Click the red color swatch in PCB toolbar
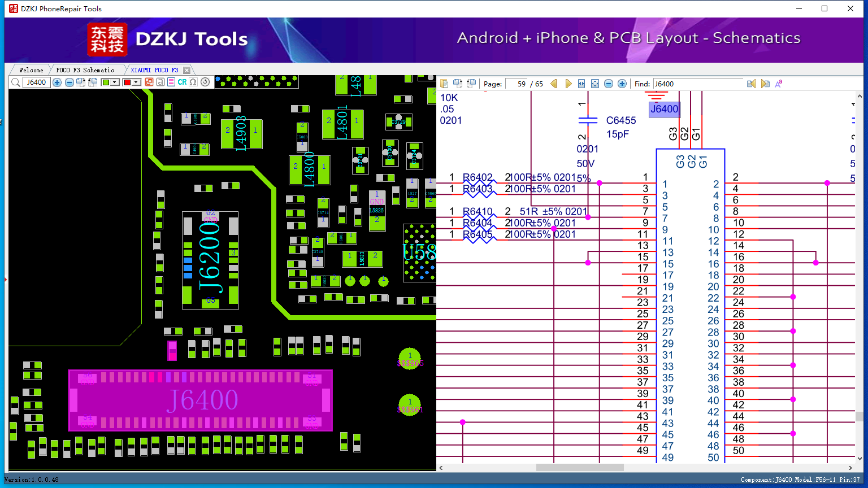 [x=127, y=82]
